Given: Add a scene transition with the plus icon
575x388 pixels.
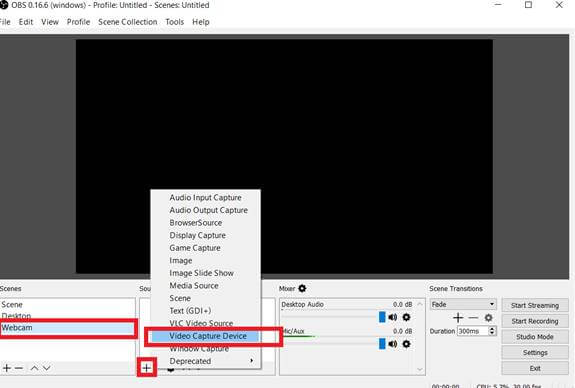Looking at the screenshot, I should (458, 317).
